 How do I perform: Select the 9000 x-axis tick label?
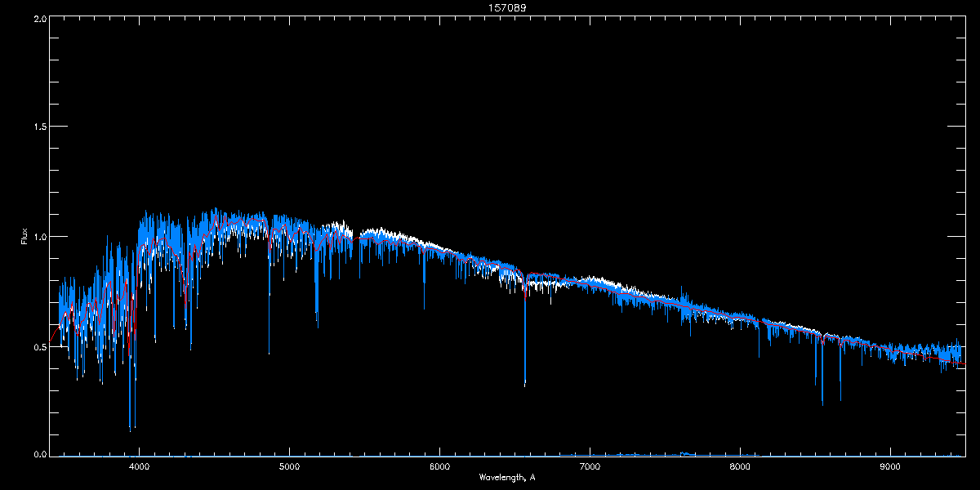890,466
